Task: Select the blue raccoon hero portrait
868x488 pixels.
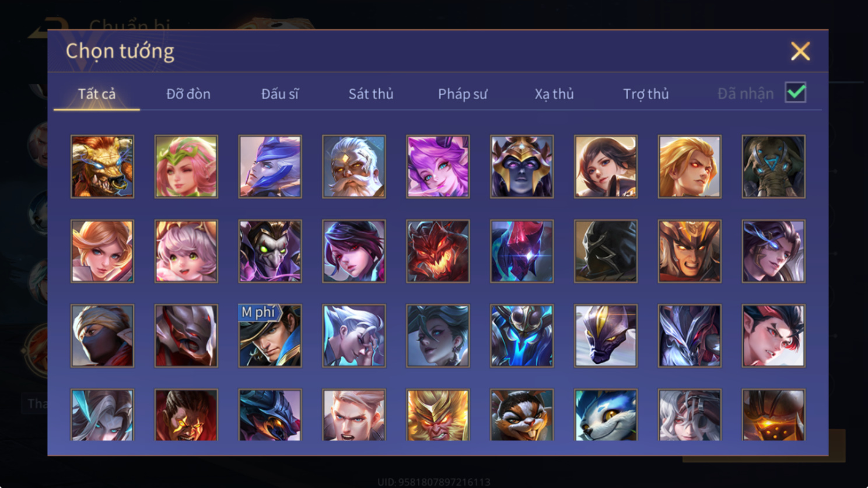Action: 605,415
